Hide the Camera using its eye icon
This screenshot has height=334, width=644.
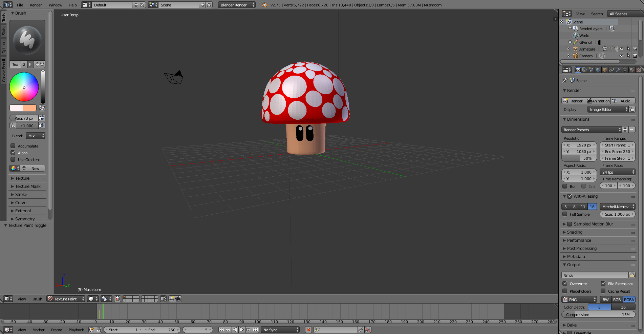(622, 56)
